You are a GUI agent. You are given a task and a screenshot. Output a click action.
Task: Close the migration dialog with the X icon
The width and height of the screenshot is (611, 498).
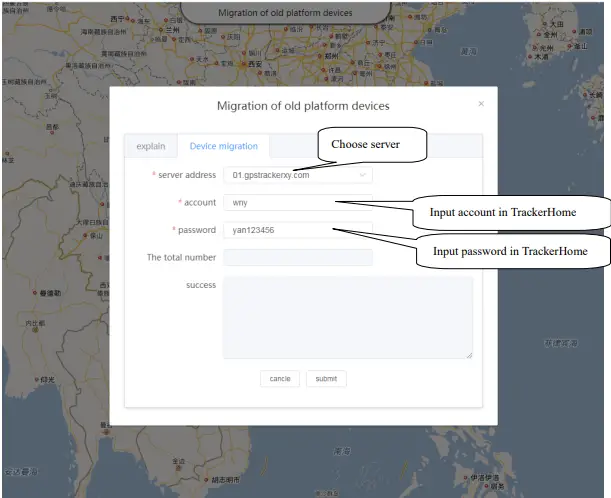tap(481, 104)
